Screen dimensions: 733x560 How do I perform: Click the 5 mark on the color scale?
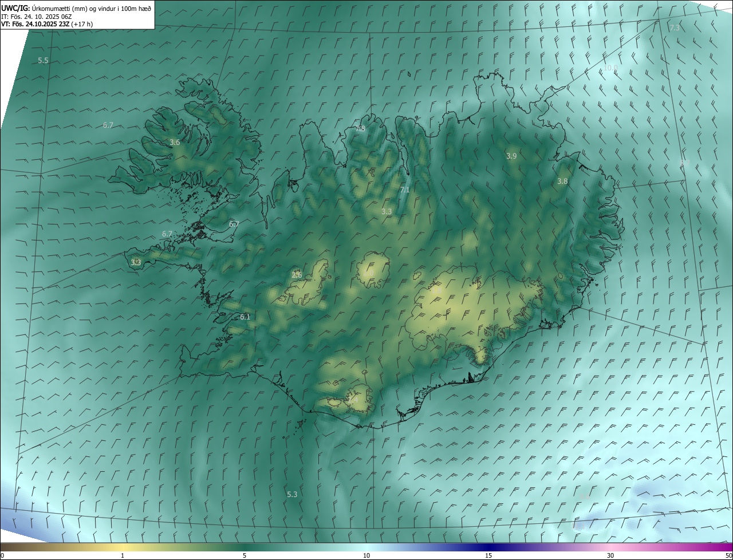245,555
